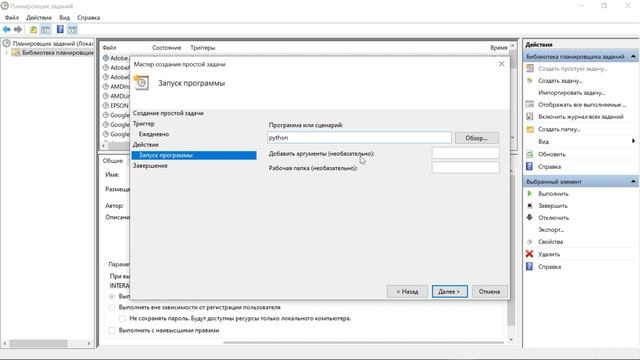Close the wizard dialog with X
This screenshot has height=360, width=640.
pyautogui.click(x=502, y=64)
